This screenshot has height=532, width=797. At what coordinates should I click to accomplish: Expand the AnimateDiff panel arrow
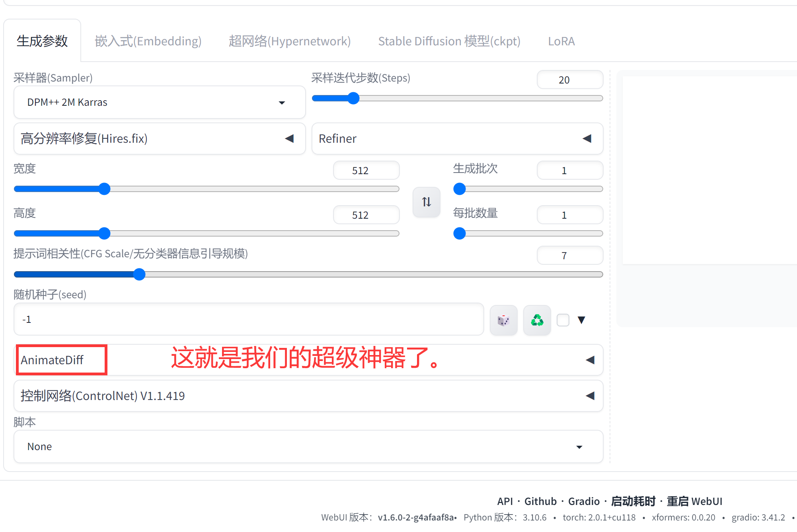point(590,360)
